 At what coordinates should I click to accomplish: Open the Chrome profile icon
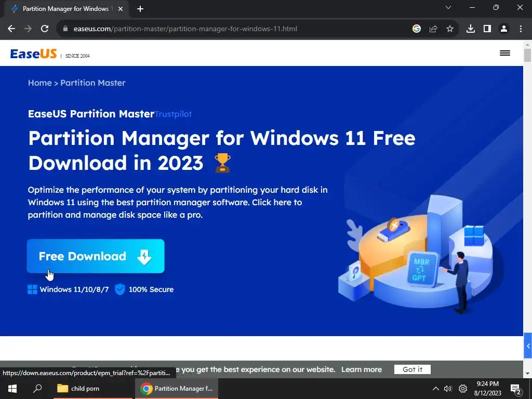[x=504, y=29]
